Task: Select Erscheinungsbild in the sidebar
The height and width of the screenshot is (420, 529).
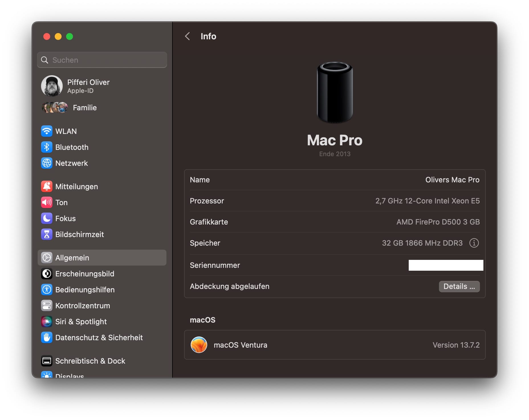Action: point(102,274)
